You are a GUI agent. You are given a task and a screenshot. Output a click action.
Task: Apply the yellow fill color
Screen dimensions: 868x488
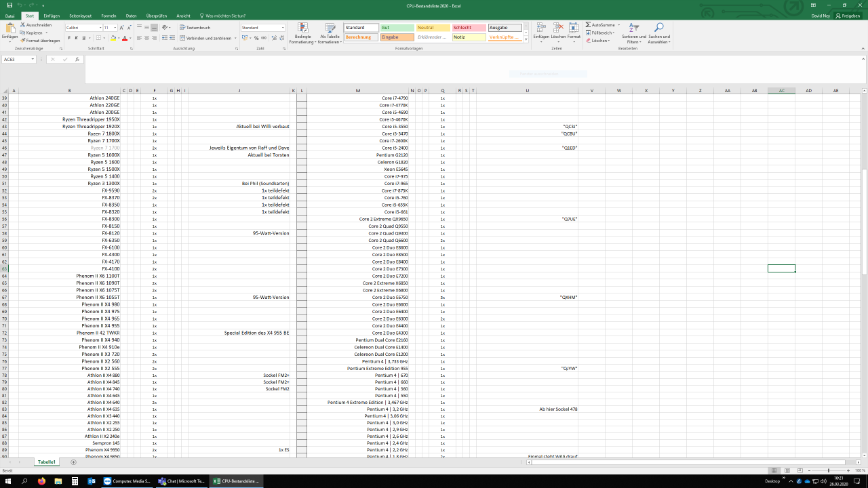point(113,38)
